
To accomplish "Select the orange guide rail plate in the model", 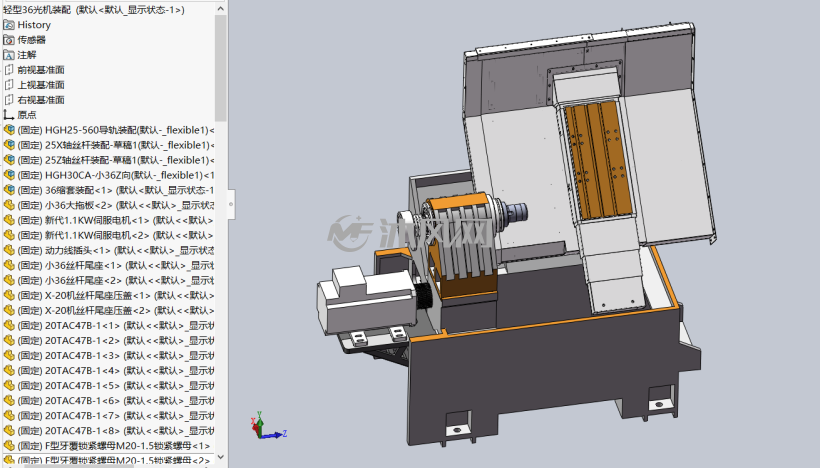I will pos(599,161).
